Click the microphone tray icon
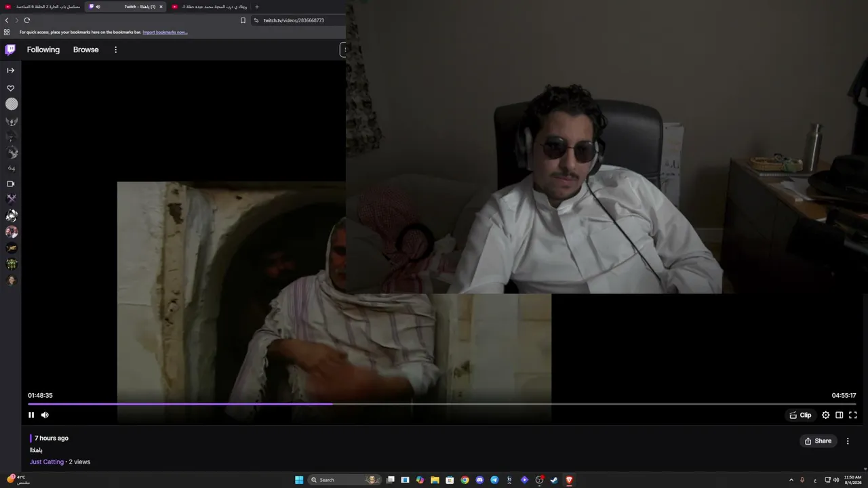868x488 pixels. point(802,480)
